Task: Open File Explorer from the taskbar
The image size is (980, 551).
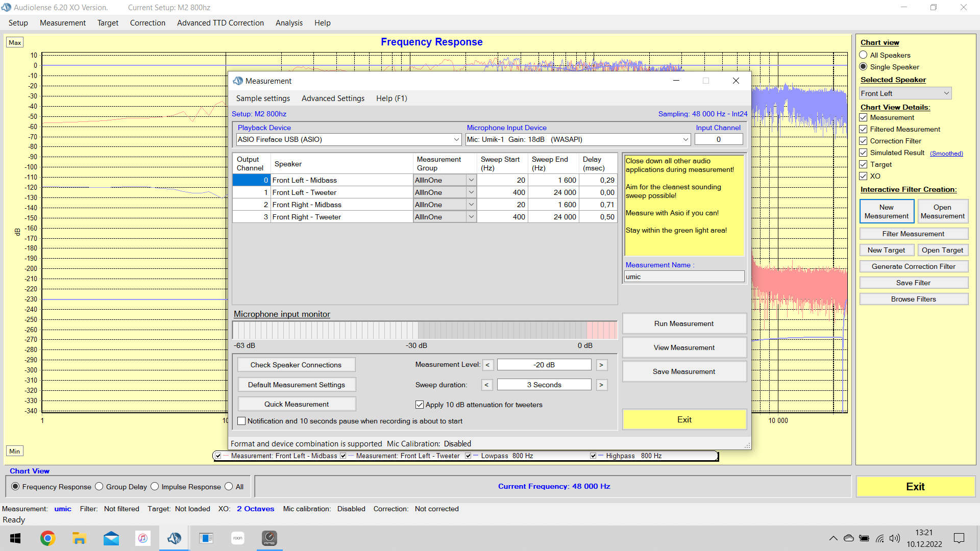Action: [79, 538]
